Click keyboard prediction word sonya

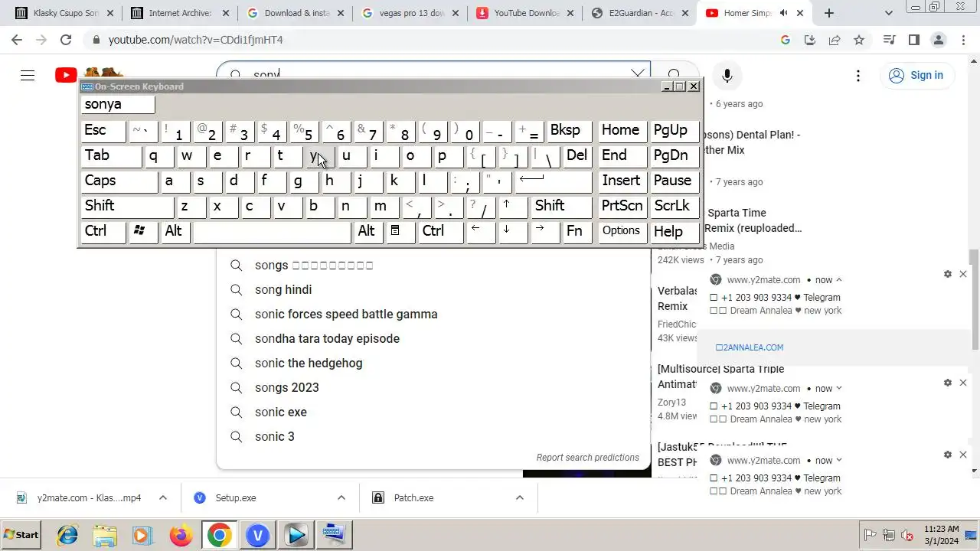118,104
